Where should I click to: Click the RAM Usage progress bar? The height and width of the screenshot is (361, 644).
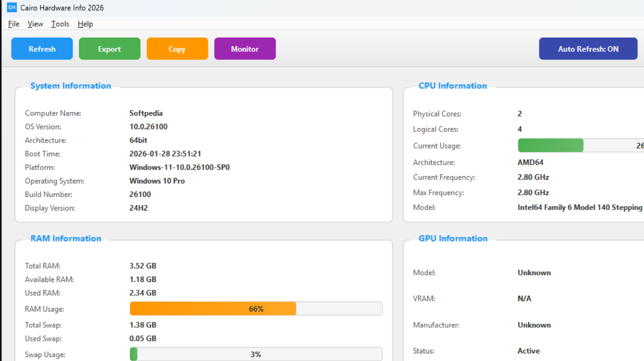(x=256, y=308)
